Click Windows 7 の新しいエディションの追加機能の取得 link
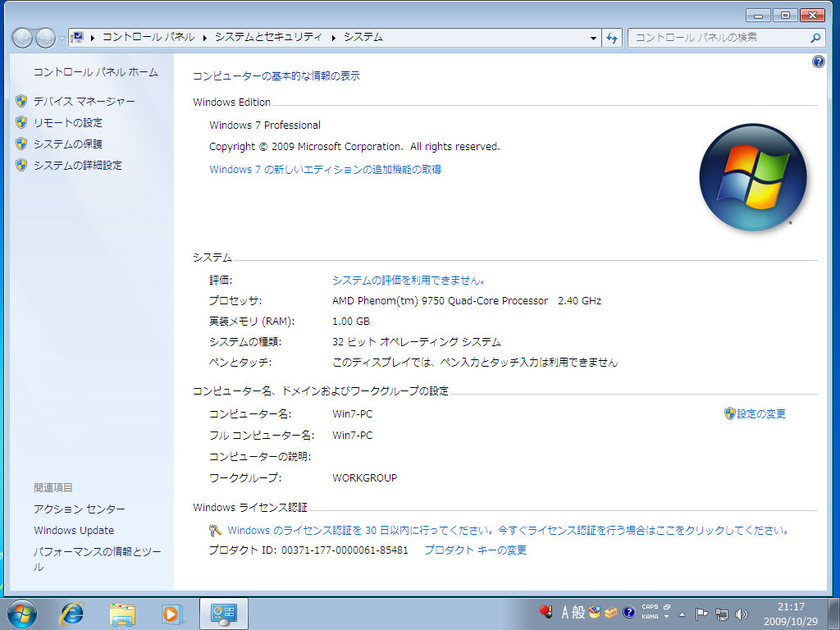840x630 pixels. (x=325, y=169)
